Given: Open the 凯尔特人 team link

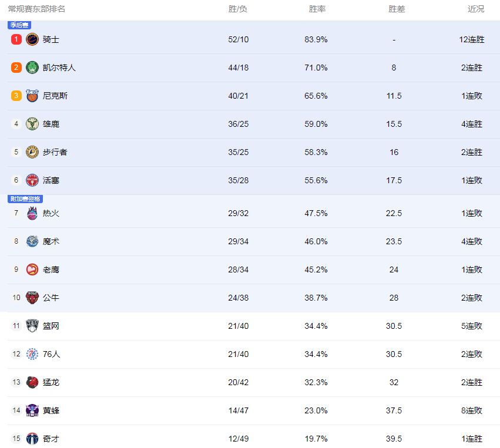Looking at the screenshot, I should pos(59,68).
